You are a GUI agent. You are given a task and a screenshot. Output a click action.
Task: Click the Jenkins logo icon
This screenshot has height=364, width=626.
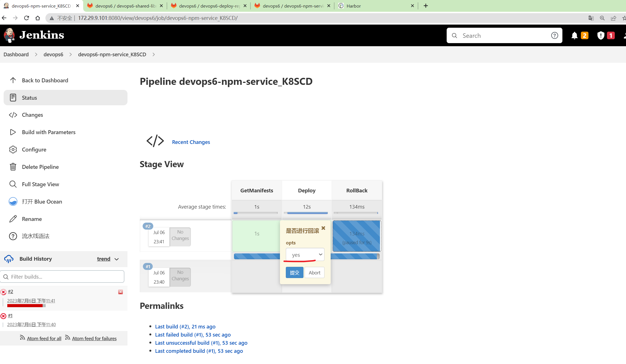[x=10, y=35]
